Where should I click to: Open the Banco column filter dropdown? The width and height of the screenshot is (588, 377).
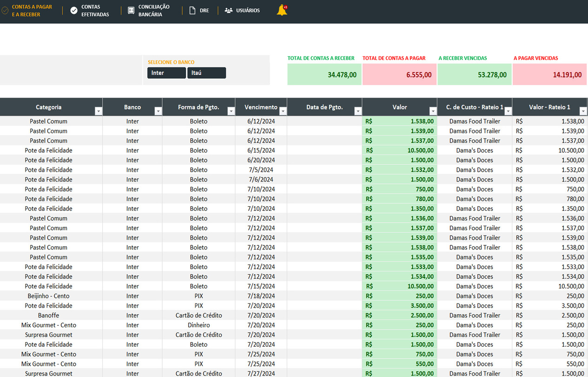(x=158, y=111)
